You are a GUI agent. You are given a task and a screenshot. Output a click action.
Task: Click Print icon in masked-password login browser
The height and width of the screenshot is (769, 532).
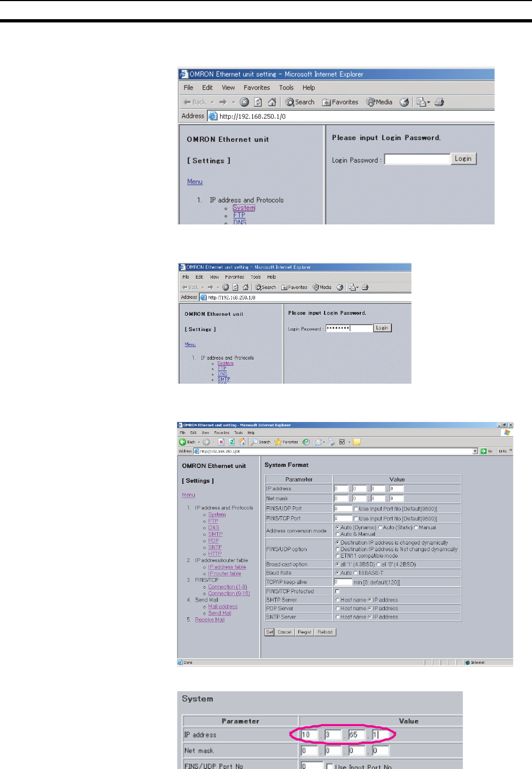[365, 287]
